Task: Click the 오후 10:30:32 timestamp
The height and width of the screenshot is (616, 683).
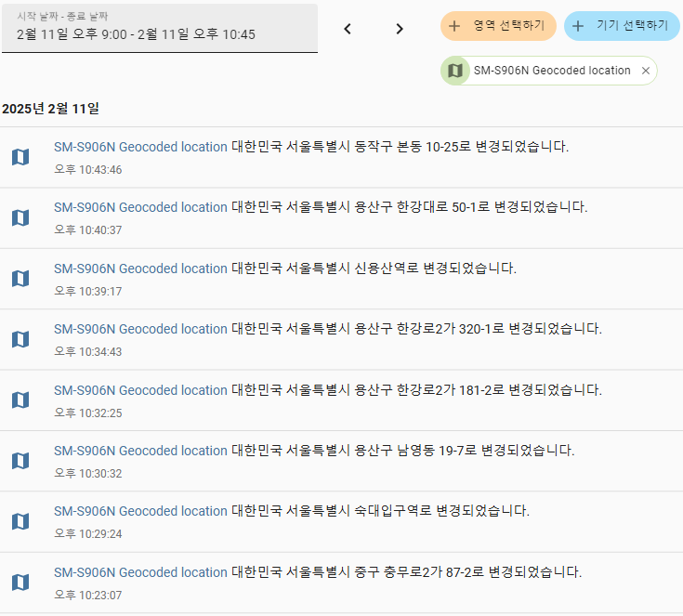Action: tap(88, 473)
